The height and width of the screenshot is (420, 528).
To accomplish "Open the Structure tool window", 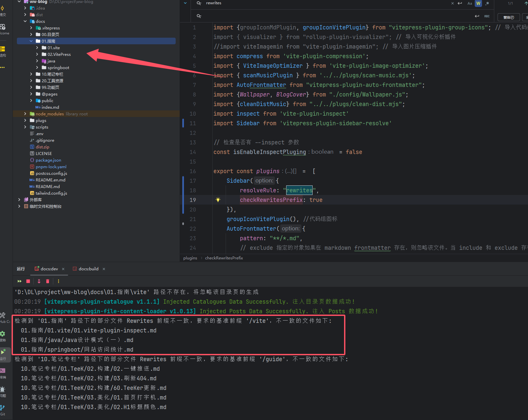I will 3,51.
